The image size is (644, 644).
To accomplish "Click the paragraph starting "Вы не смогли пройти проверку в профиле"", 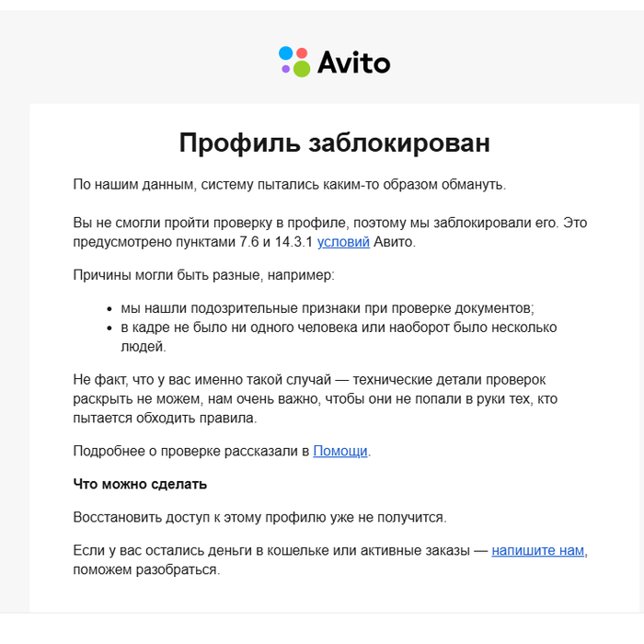I will pos(329,232).
